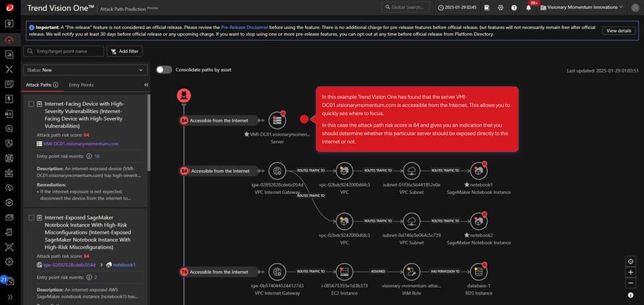Check the Internet-Exposed SageMaker Notebook path checkbox
The width and height of the screenshot is (644, 305).
(x=31, y=218)
